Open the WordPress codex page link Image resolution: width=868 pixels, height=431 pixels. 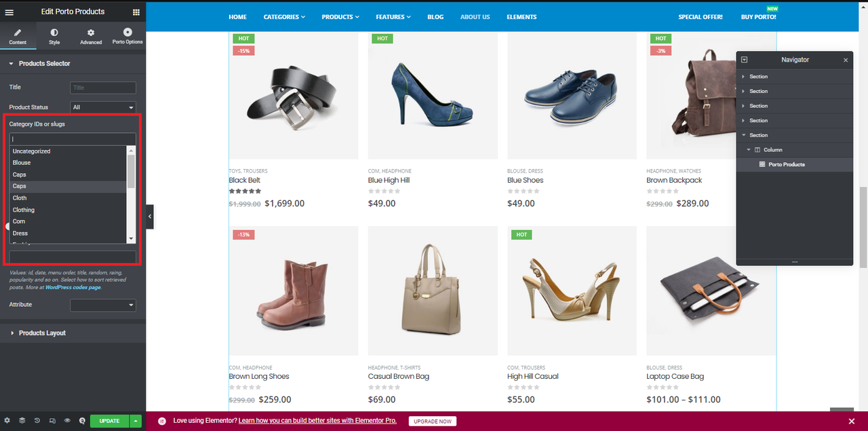[73, 287]
